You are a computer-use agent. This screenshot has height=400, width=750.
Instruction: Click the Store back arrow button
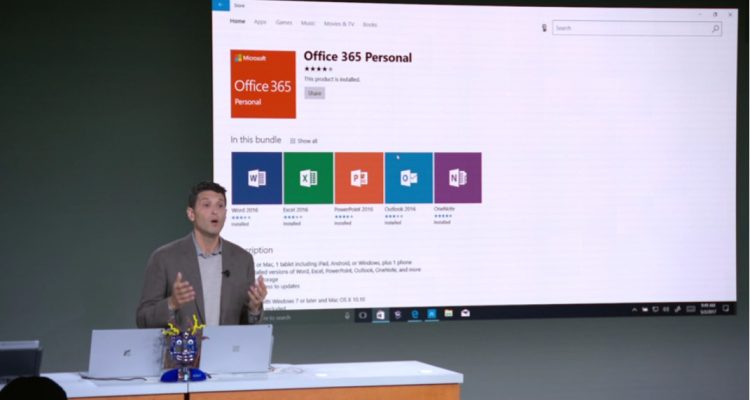click(221, 5)
